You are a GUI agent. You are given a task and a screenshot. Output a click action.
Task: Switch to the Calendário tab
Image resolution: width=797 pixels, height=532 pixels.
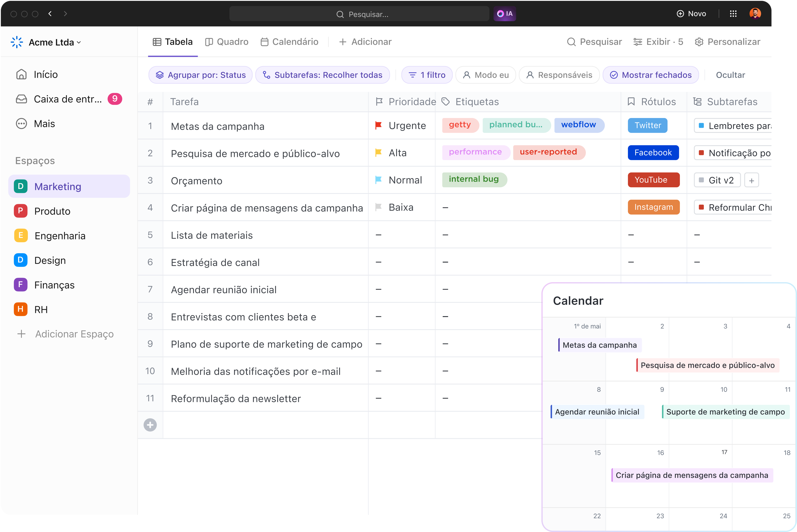289,42
